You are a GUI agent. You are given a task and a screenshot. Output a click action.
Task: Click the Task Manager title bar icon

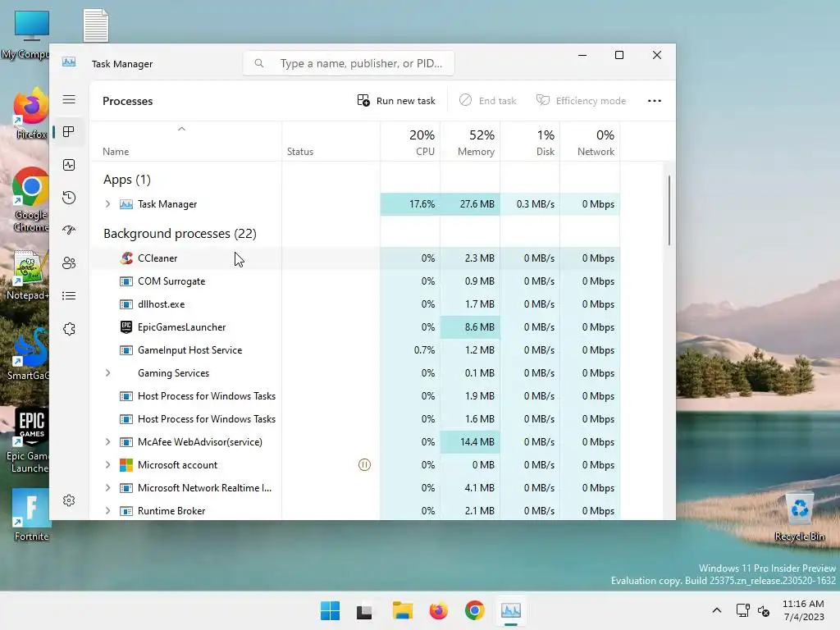click(x=69, y=62)
